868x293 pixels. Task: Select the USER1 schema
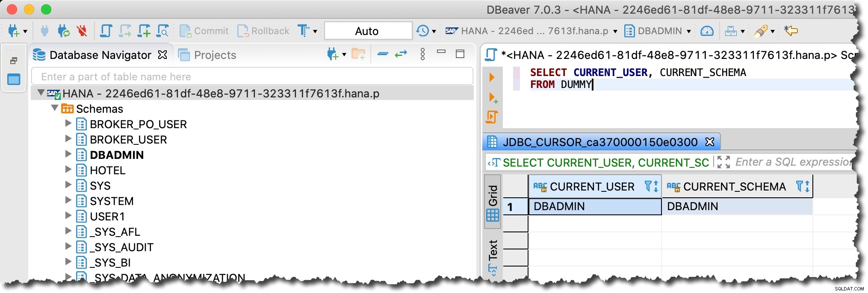(x=107, y=217)
